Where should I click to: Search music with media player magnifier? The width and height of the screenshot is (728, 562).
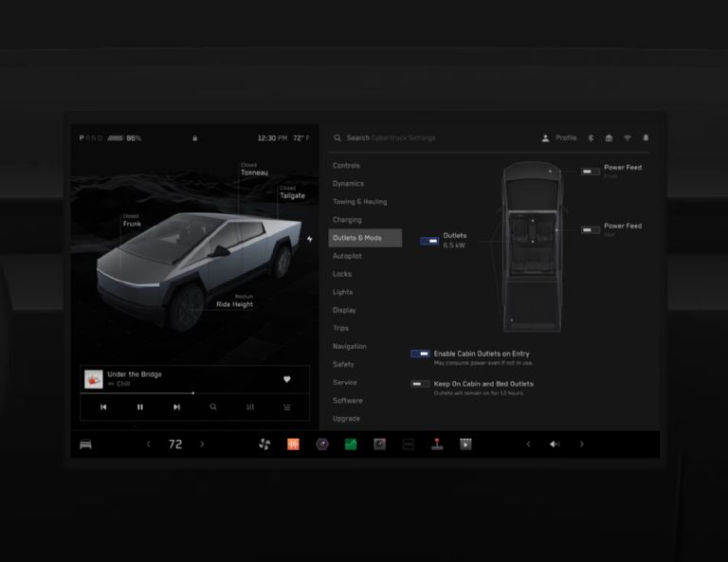213,407
